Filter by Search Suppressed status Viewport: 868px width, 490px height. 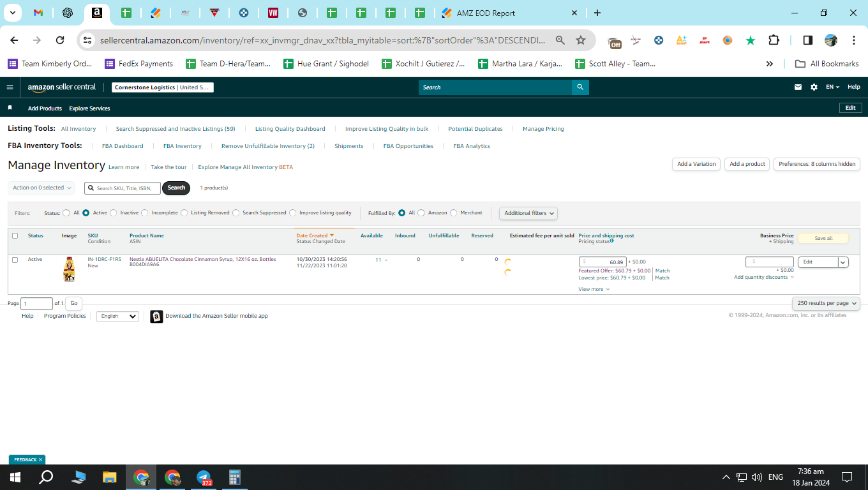[x=236, y=213]
